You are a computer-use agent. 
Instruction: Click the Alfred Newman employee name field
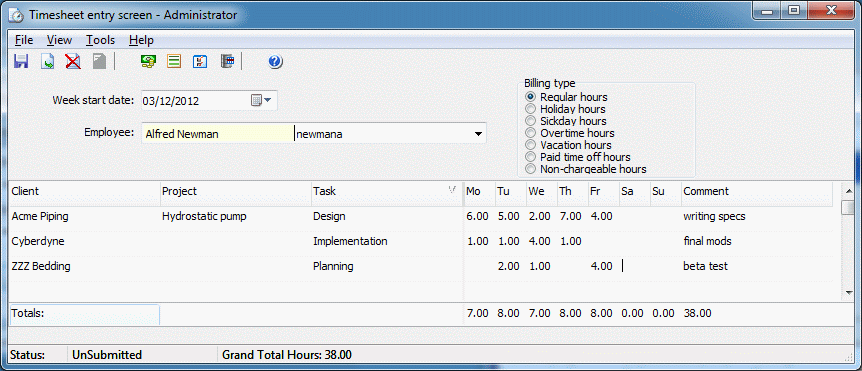coord(218,134)
